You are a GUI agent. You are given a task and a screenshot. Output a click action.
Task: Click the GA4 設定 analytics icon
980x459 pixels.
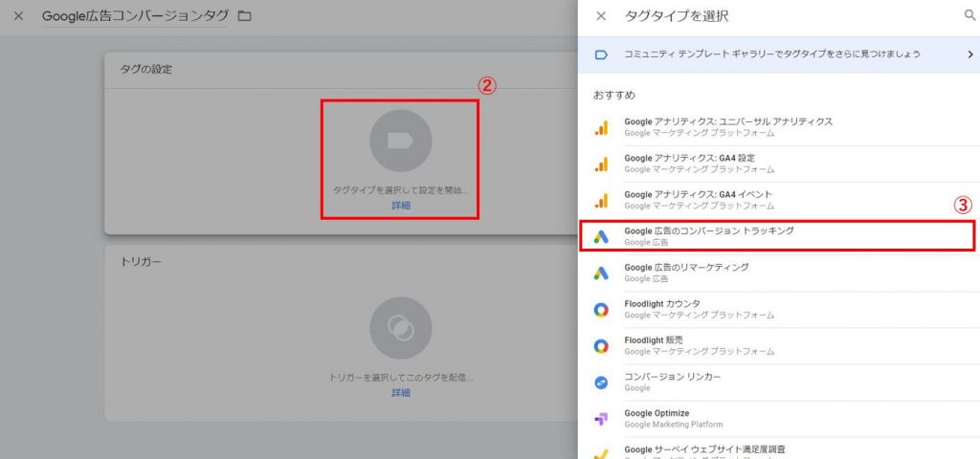point(601,164)
